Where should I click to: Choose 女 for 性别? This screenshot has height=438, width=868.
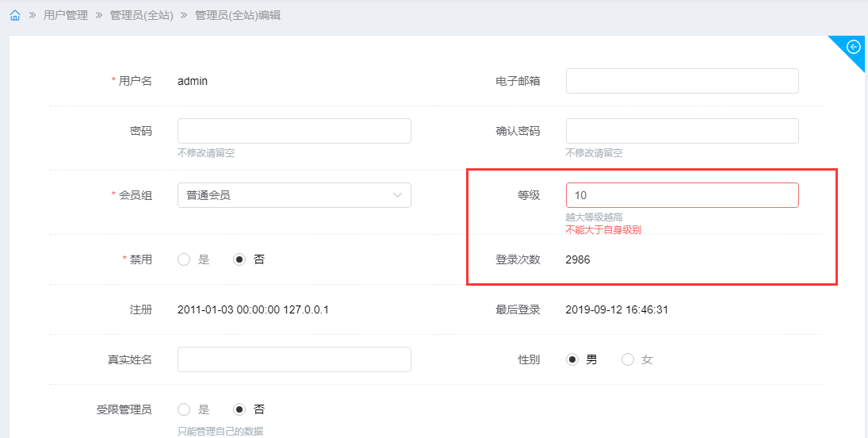pyautogui.click(x=628, y=359)
